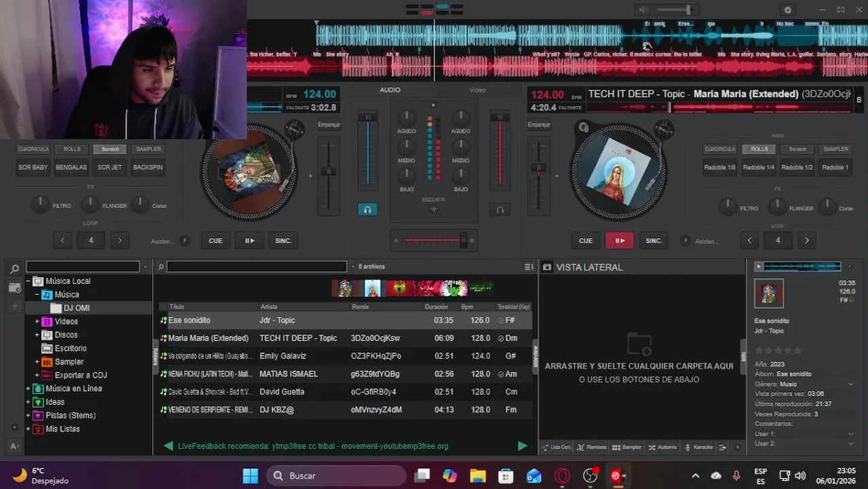Toggle right deck headphone cue button
Image resolution: width=868 pixels, height=489 pixels.
500,210
